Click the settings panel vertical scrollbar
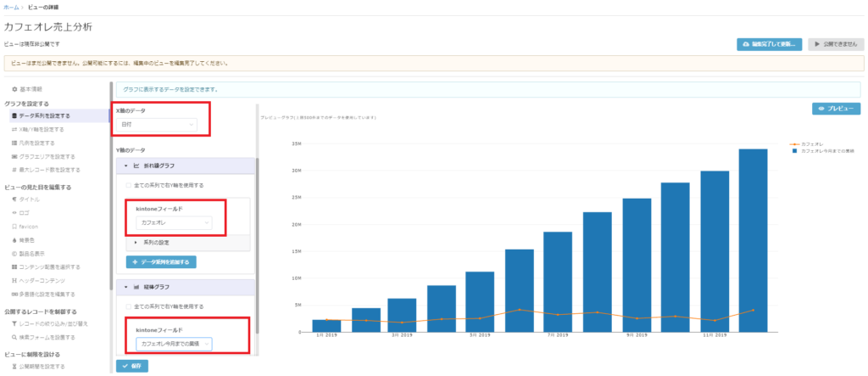Viewport: 868px width, 376px height. (258, 244)
